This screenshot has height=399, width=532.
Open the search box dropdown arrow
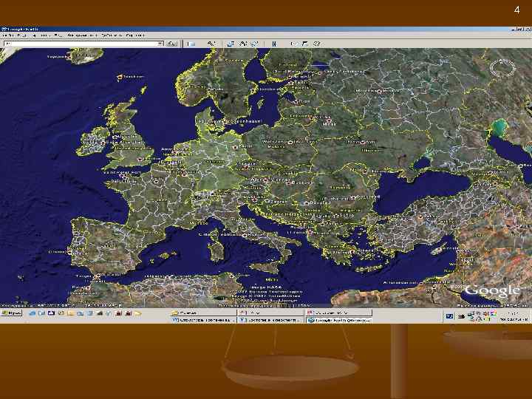(x=160, y=44)
